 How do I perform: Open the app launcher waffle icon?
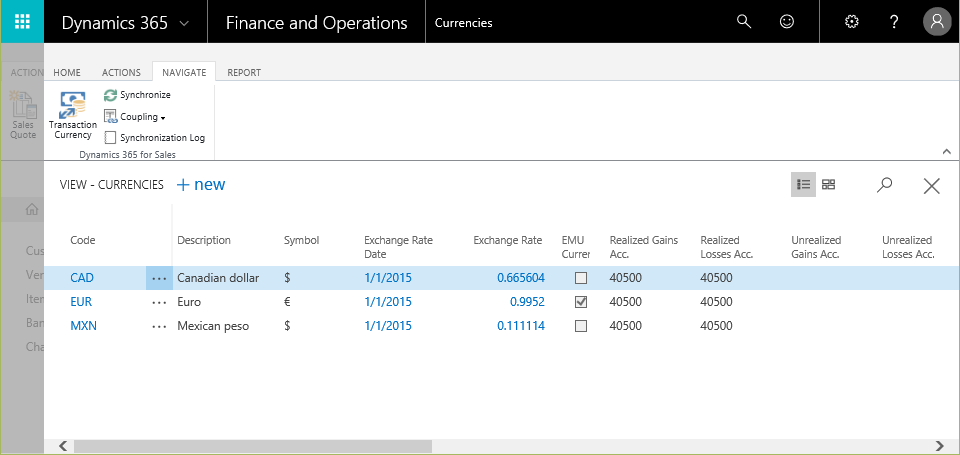[22, 21]
